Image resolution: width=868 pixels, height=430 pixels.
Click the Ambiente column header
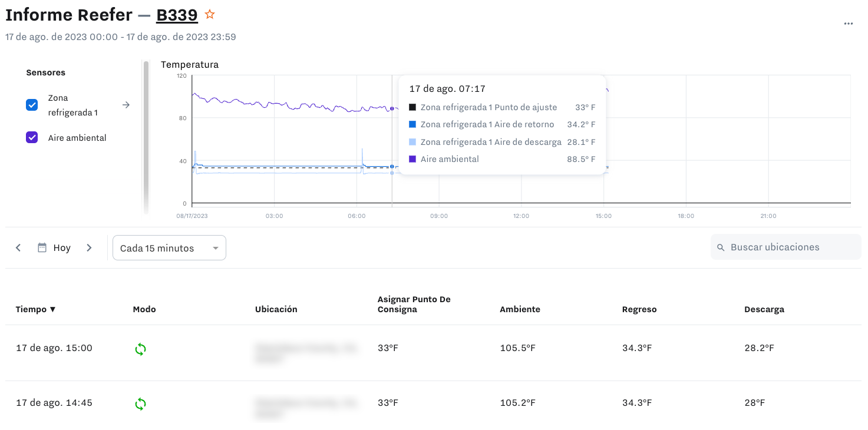click(520, 309)
